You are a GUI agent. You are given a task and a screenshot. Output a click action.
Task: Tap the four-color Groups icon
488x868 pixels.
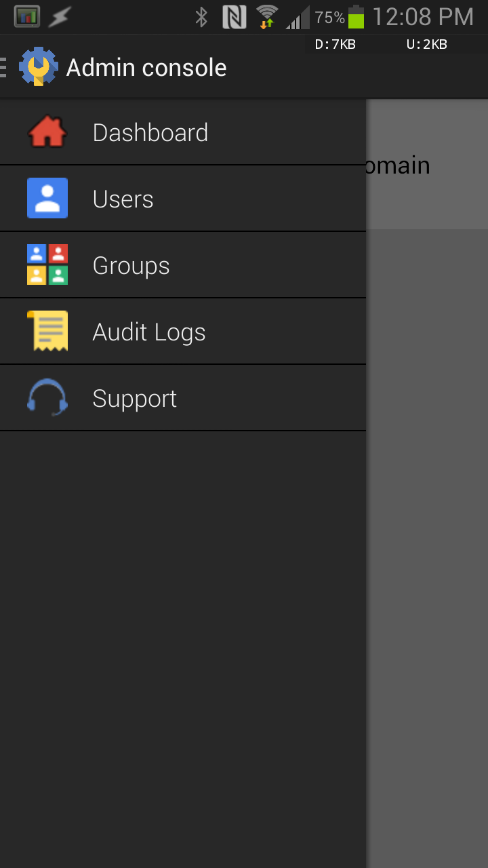47,264
